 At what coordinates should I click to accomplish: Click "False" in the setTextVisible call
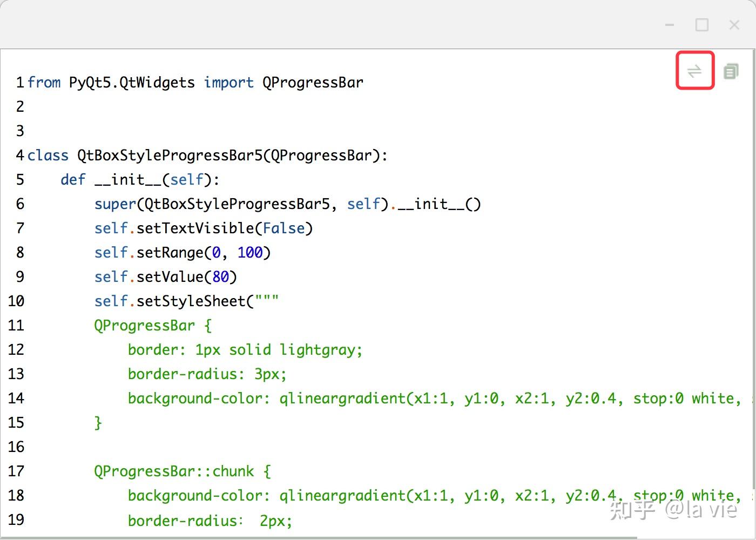[283, 228]
